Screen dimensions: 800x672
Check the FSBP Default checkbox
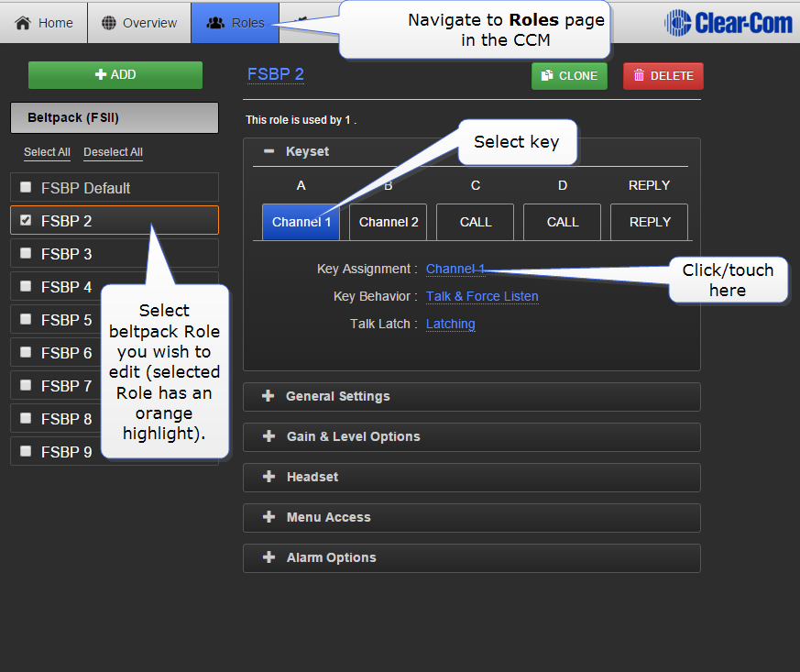[x=26, y=187]
